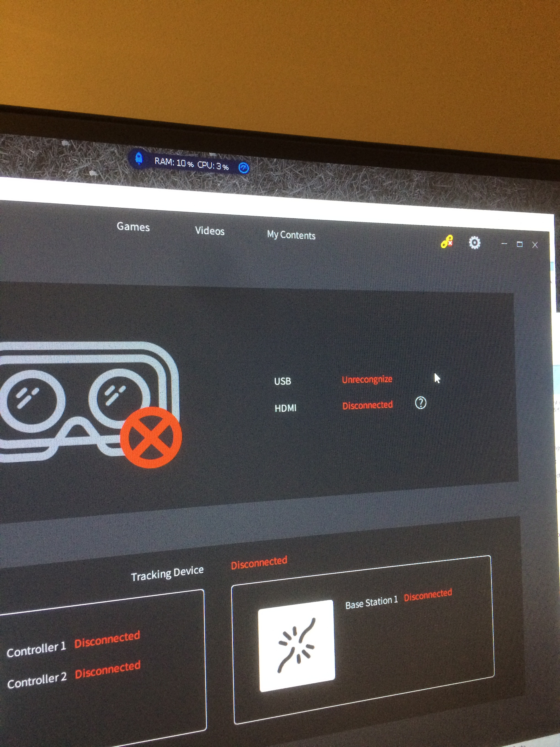Click the Tracking Device label
Viewport: 560px width, 747px height.
pos(167,574)
